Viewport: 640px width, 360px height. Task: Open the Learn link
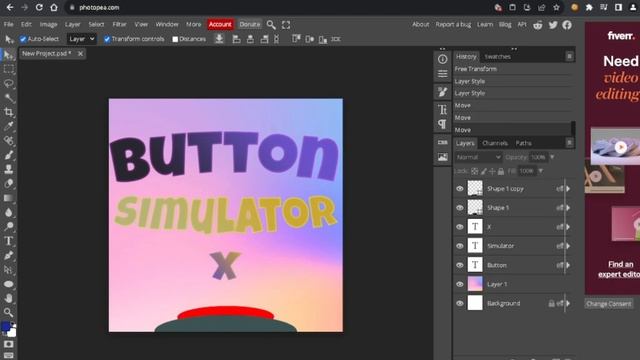click(485, 24)
